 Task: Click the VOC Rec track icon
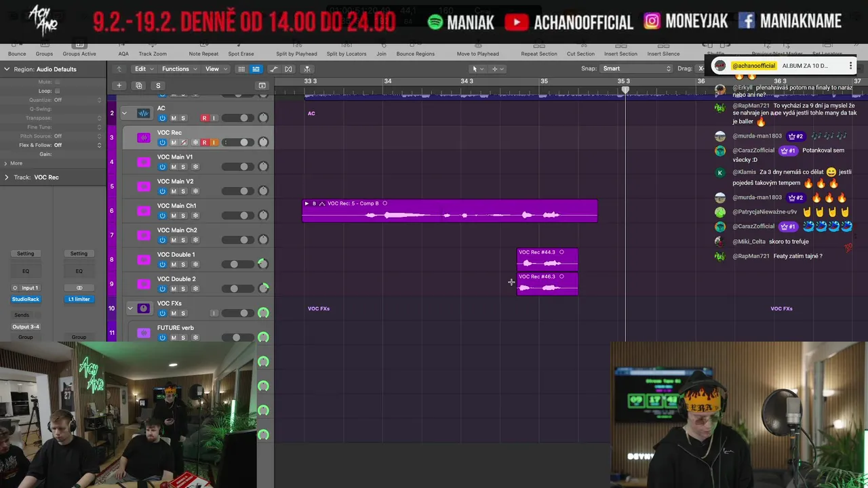click(143, 138)
